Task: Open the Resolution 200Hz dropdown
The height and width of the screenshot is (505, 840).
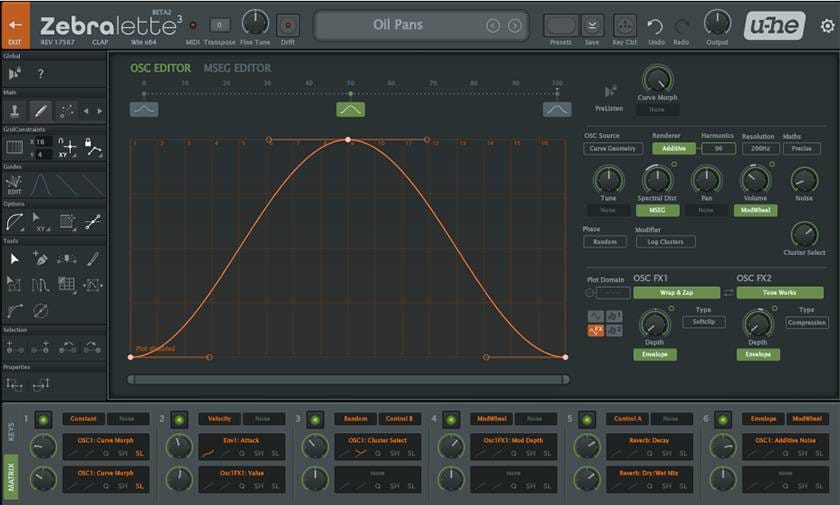Action: (x=760, y=148)
